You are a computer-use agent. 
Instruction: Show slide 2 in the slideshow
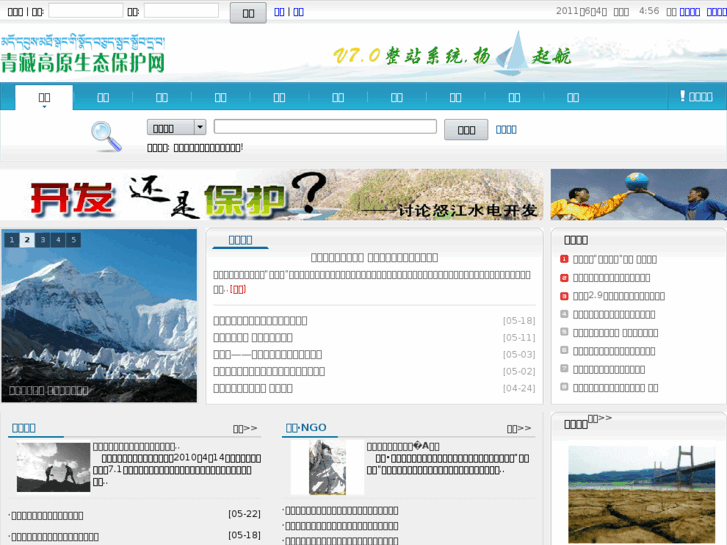point(27,240)
